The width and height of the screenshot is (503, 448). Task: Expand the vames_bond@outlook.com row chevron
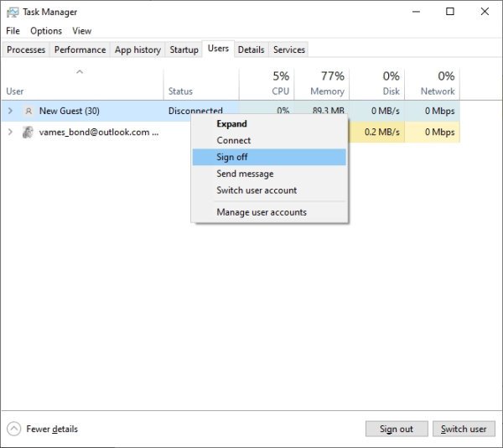tap(10, 132)
